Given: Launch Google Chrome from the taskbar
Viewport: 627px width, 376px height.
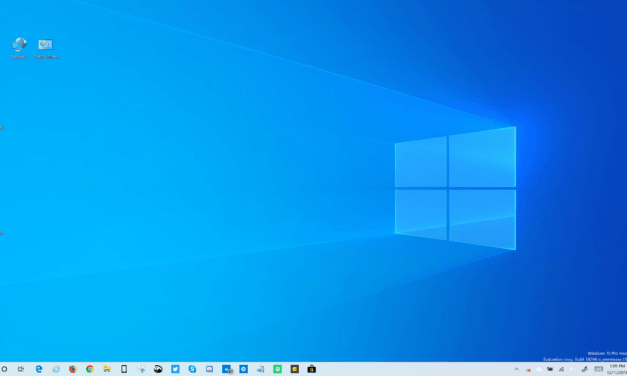Looking at the screenshot, I should (x=90, y=369).
